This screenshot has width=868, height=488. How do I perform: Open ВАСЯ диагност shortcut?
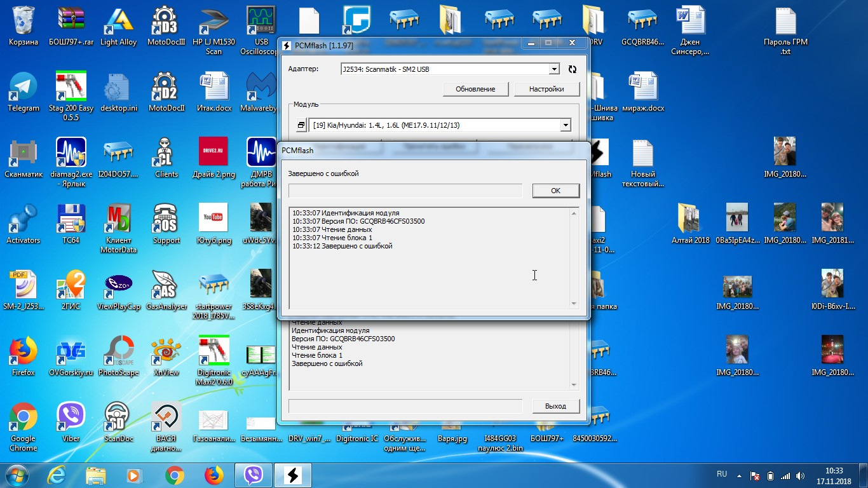click(166, 427)
